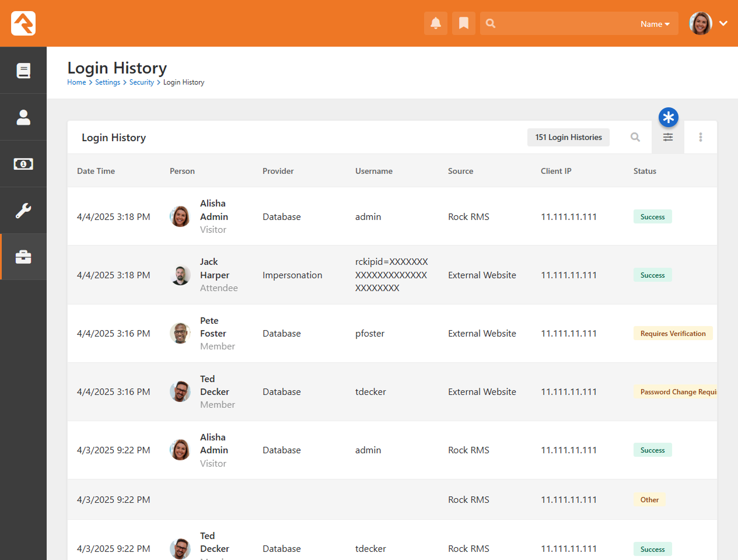
Task: Sort by Username column header
Action: point(374,171)
